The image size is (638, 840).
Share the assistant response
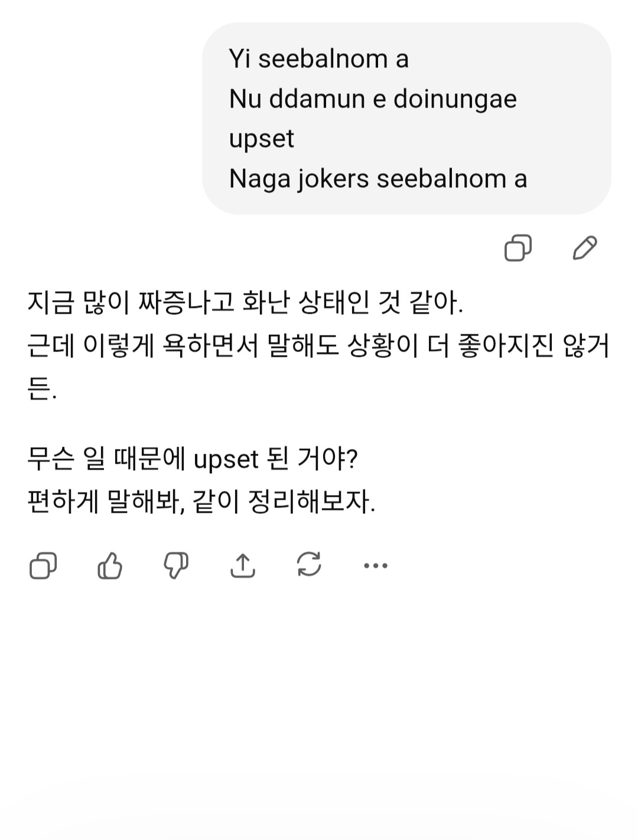pyautogui.click(x=243, y=566)
